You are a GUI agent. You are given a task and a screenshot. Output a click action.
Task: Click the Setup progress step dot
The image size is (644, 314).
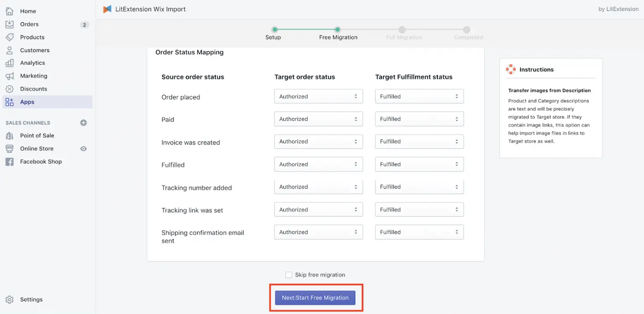(275, 29)
